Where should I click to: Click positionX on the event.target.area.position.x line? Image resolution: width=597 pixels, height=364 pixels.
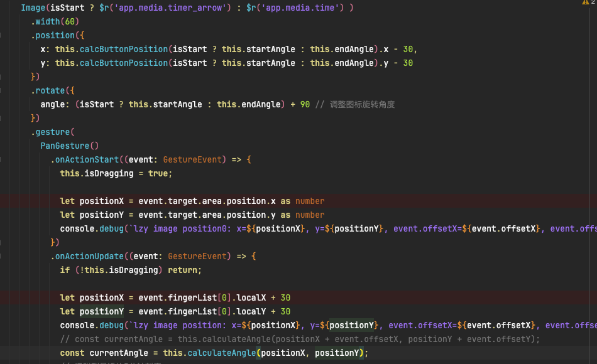pos(102,201)
